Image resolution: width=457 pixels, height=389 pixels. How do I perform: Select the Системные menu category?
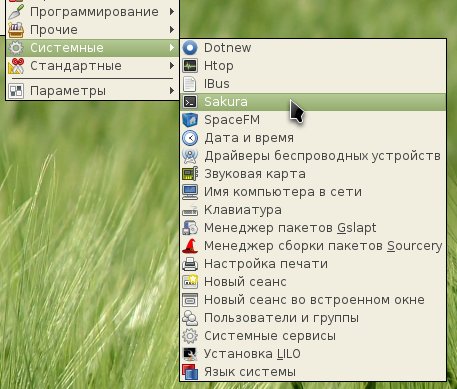point(92,48)
